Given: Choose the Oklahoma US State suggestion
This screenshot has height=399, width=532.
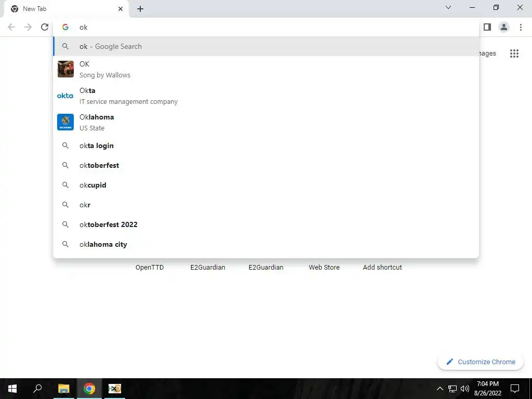Looking at the screenshot, I should (x=267, y=122).
